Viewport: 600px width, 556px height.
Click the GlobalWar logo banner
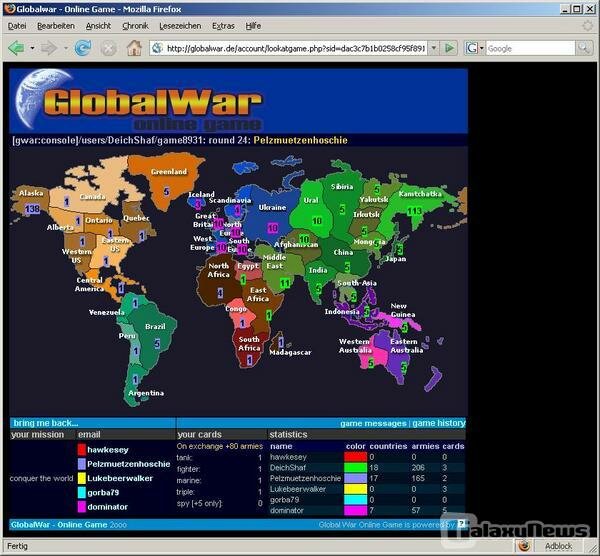pos(238,101)
